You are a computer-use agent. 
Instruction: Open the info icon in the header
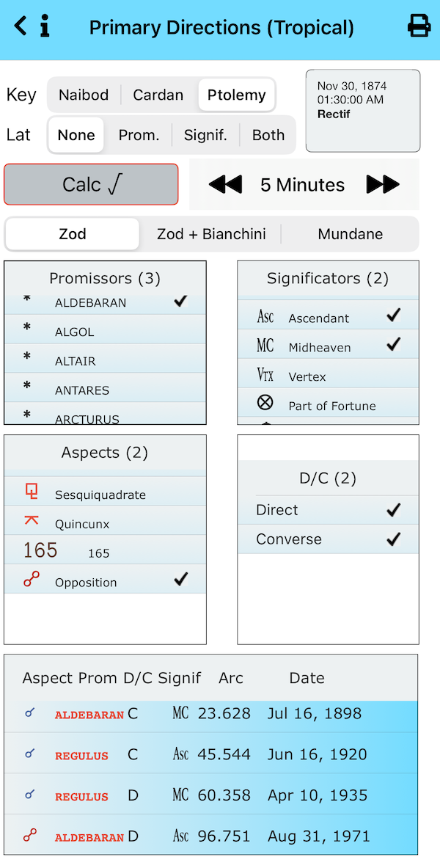(x=45, y=27)
